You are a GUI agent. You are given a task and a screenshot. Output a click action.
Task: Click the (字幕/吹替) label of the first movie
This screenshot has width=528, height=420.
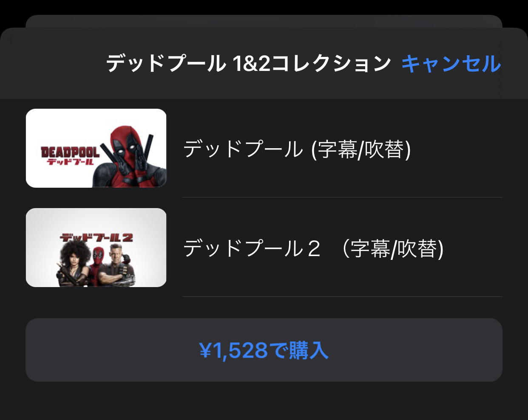point(361,149)
